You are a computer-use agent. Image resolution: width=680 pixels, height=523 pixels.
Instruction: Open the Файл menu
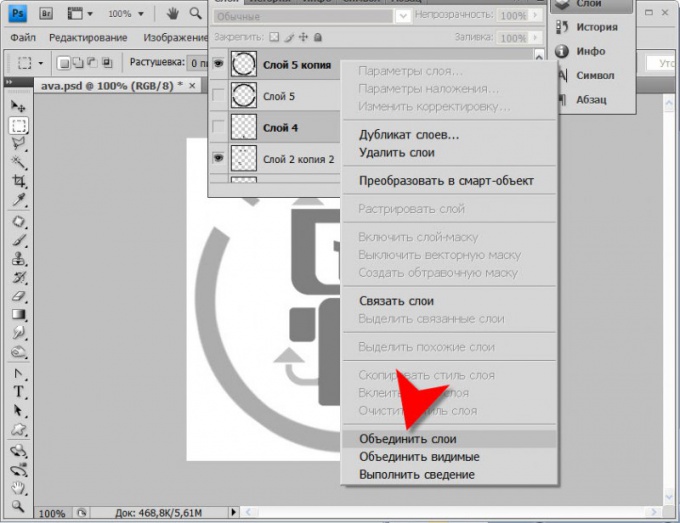coord(23,38)
